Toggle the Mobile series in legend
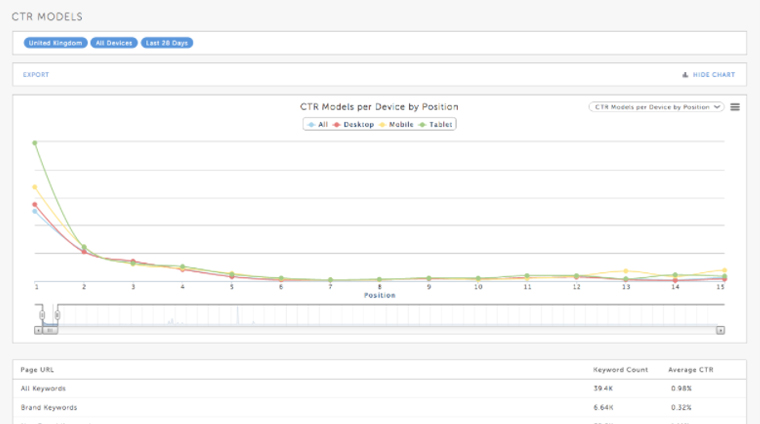The image size is (760, 424). [x=397, y=124]
